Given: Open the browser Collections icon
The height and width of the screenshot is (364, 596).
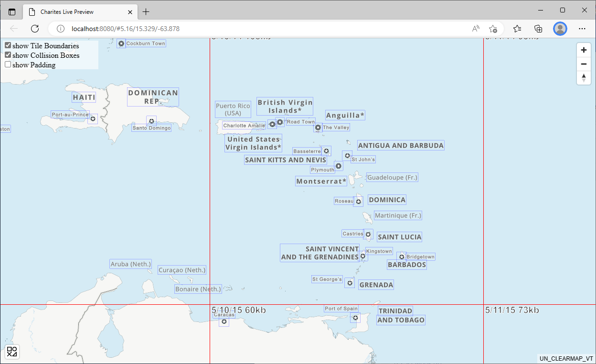Looking at the screenshot, I should (538, 29).
